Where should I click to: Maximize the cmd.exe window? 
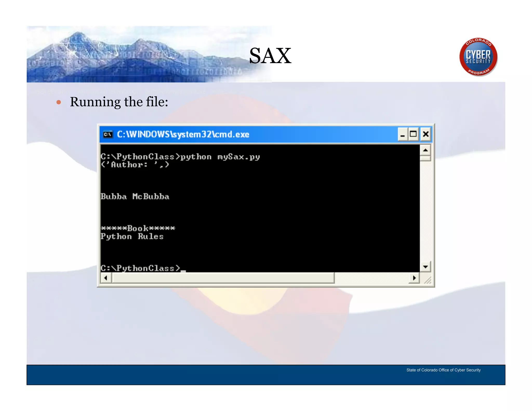tap(413, 134)
